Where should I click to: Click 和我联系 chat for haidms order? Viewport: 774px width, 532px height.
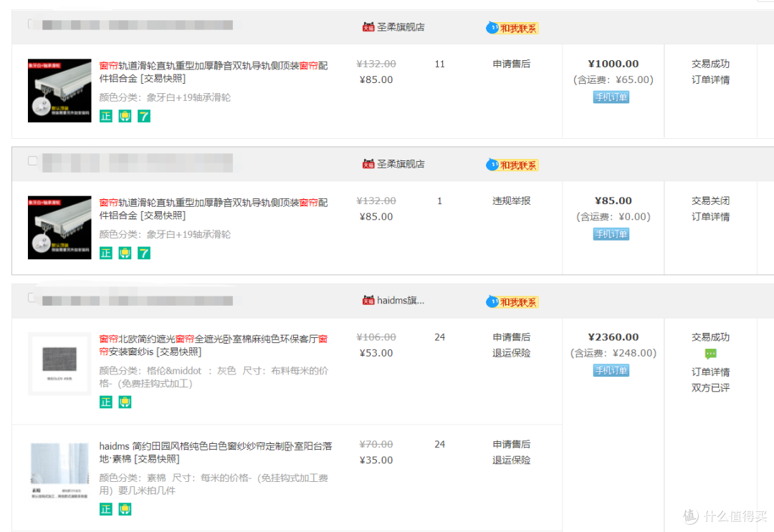coord(512,301)
